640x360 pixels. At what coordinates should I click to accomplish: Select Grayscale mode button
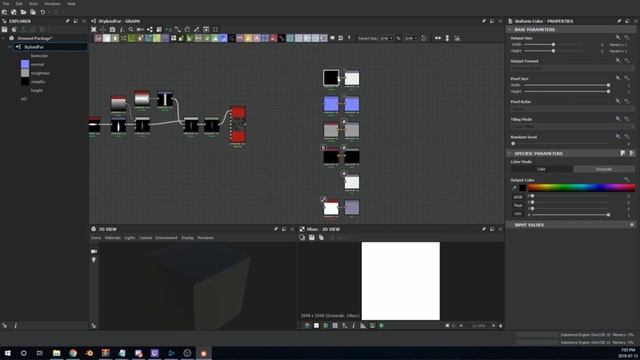pyautogui.click(x=604, y=169)
